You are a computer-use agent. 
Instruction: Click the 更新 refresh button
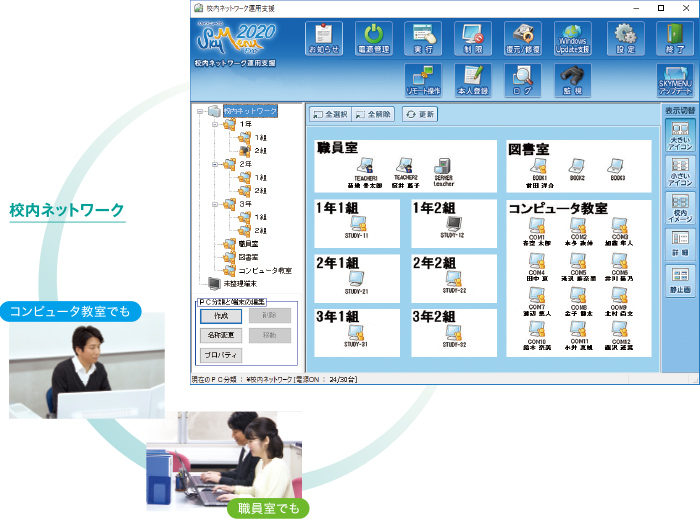tap(420, 114)
